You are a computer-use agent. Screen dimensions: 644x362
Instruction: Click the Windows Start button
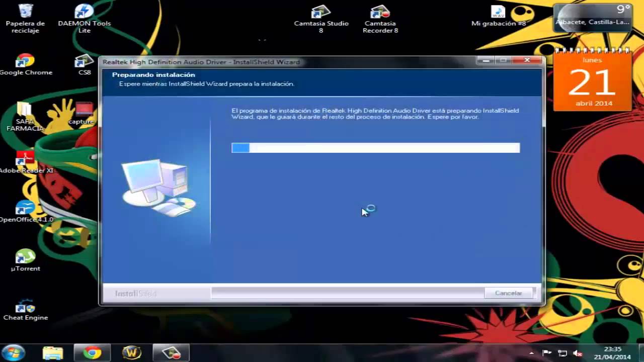click(x=14, y=352)
